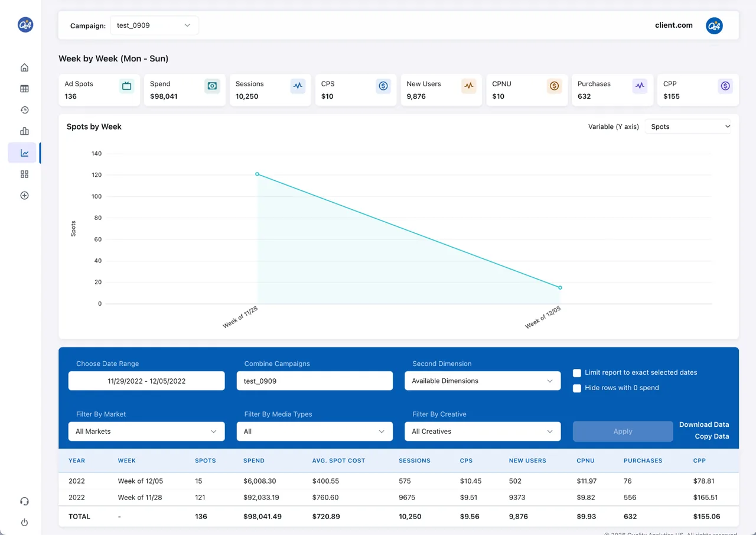Click the Spend money icon
Image resolution: width=756 pixels, height=535 pixels.
click(212, 86)
